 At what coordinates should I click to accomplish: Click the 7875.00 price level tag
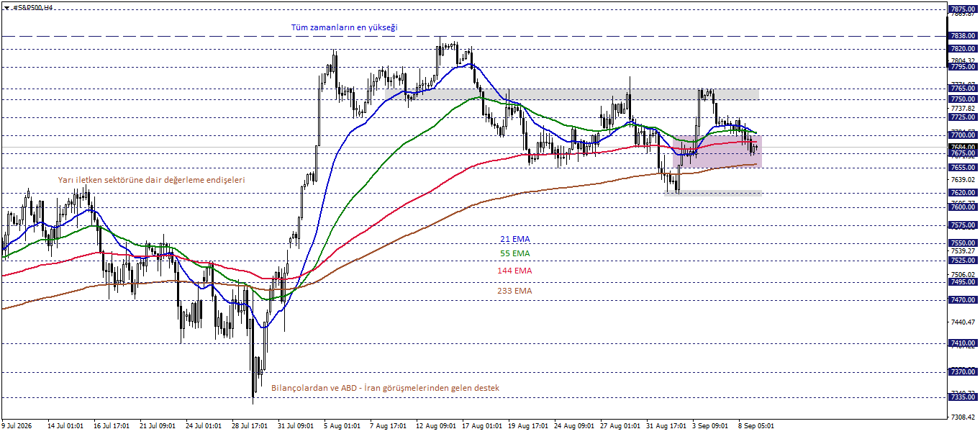coord(963,9)
